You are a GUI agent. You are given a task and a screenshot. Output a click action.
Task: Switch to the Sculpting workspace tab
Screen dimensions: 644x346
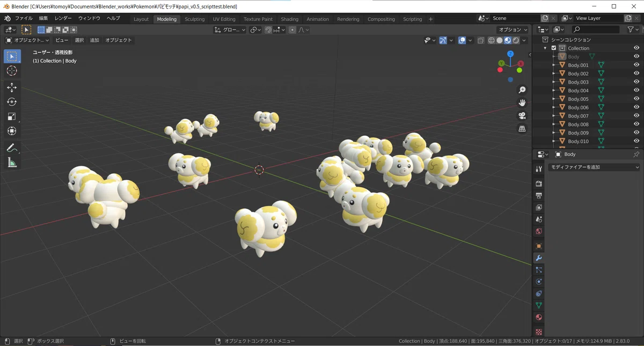pos(194,19)
